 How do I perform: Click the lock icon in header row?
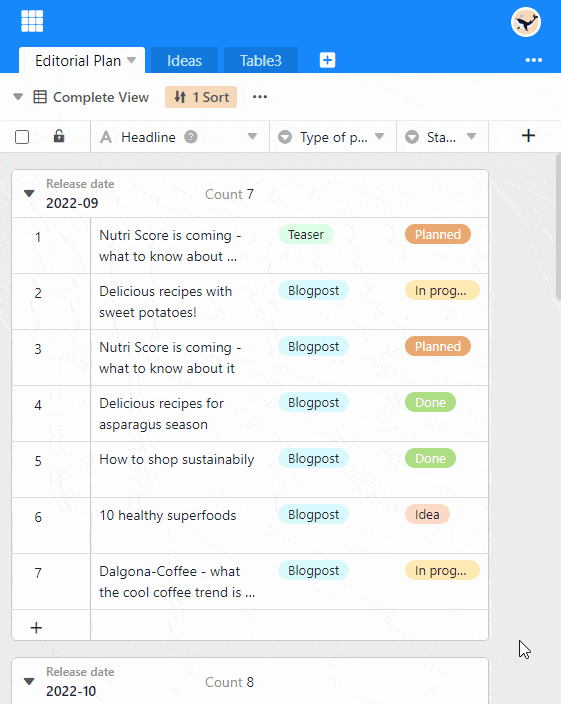59,136
